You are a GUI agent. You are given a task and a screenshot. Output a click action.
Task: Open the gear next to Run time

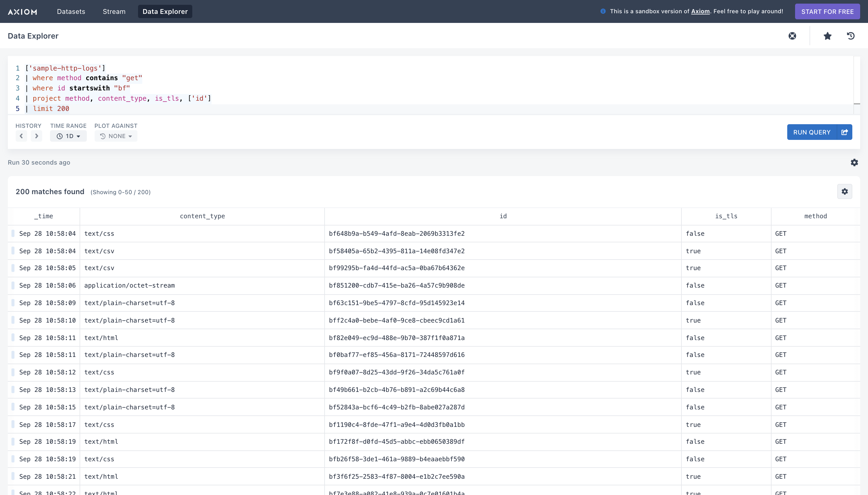point(854,162)
